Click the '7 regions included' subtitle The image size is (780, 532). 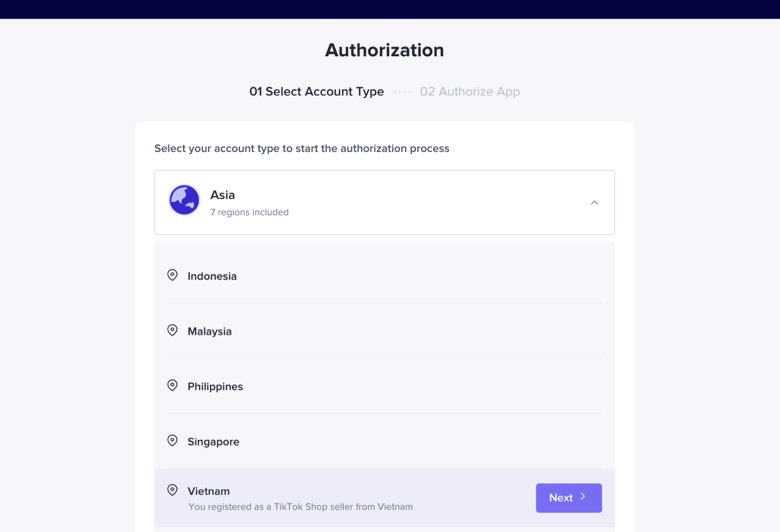[249, 212]
